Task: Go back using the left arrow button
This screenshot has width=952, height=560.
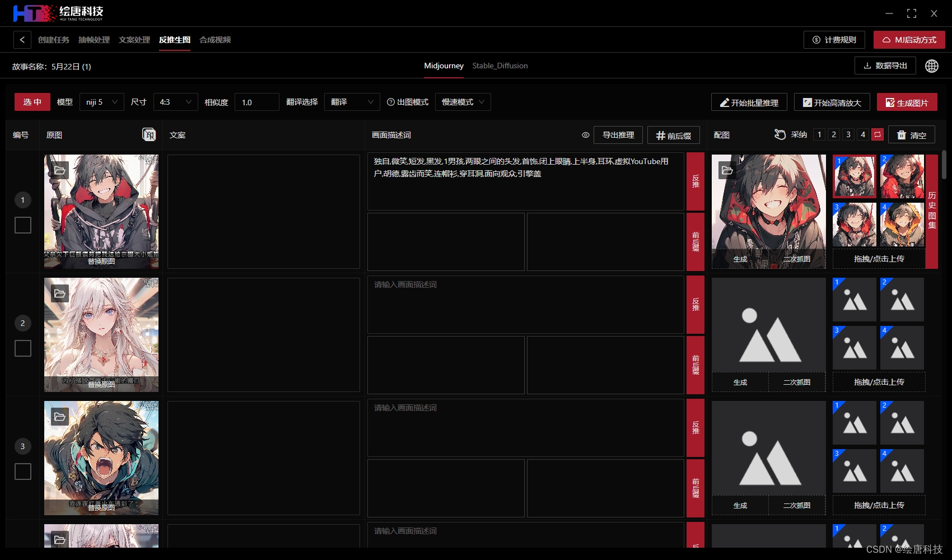Action: tap(22, 40)
